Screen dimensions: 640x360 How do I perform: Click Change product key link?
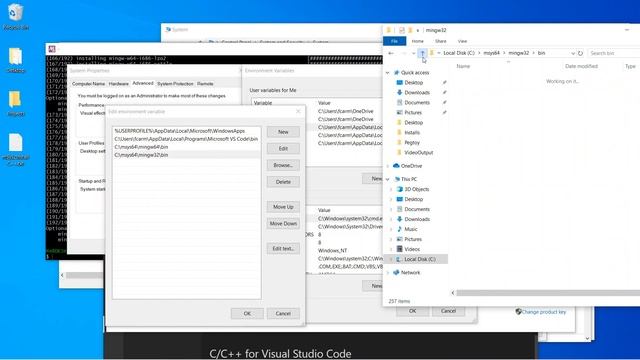544,312
